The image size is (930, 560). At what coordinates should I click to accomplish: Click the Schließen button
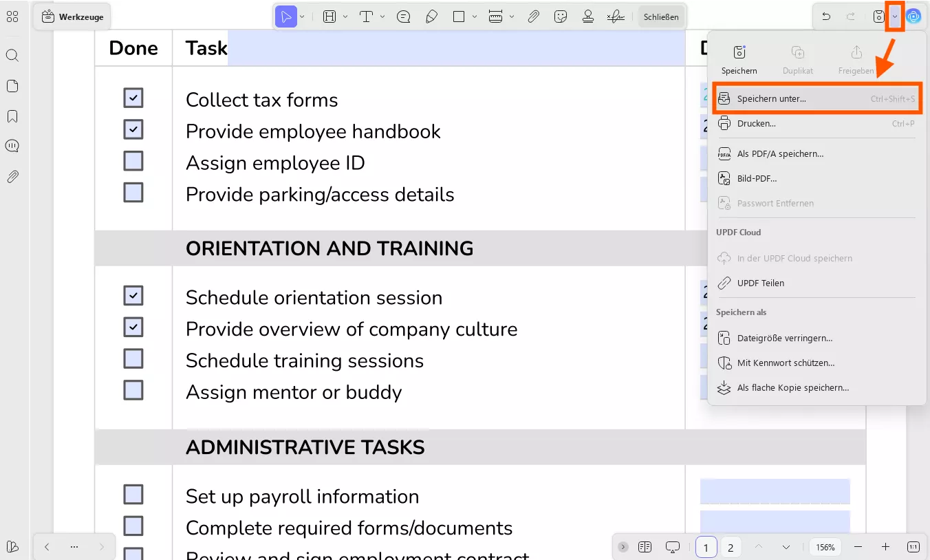(661, 17)
